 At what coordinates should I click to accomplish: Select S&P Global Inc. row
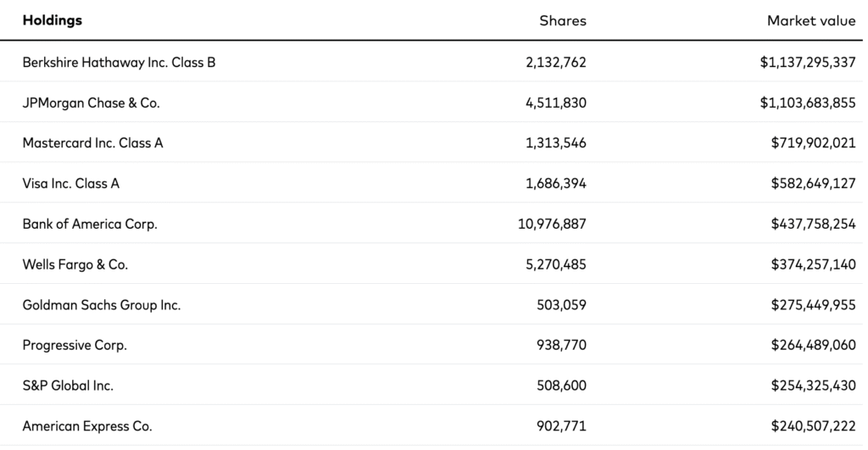[68, 386]
